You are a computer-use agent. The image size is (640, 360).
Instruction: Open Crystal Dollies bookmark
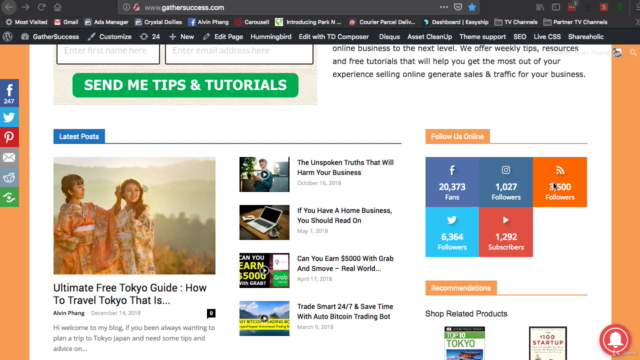[158, 22]
